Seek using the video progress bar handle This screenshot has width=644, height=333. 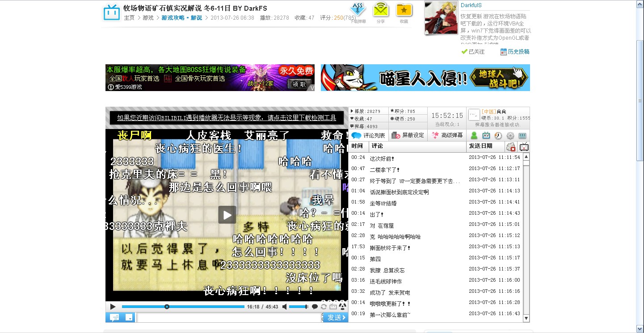point(167,307)
